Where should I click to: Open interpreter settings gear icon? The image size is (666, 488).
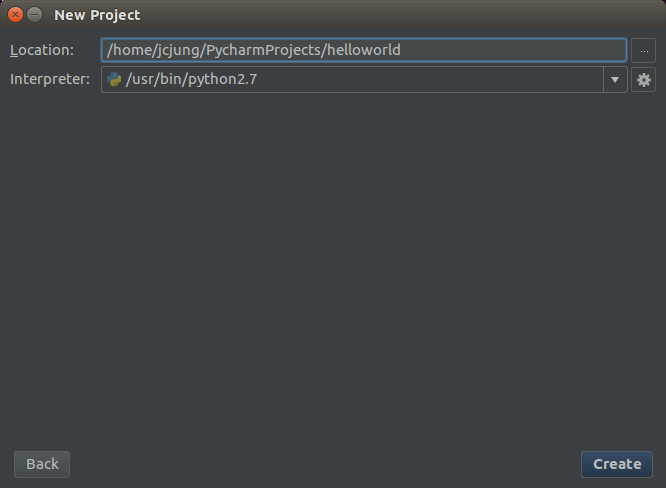(x=643, y=79)
